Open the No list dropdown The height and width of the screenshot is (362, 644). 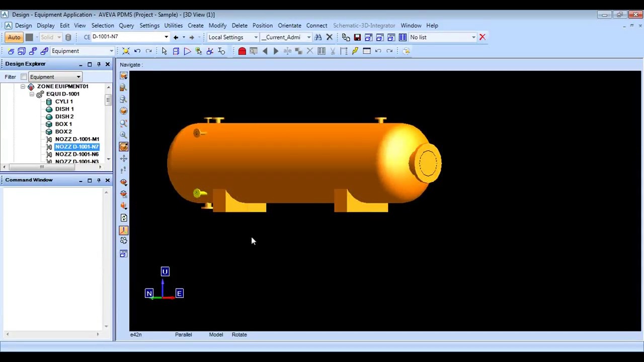pyautogui.click(x=473, y=37)
